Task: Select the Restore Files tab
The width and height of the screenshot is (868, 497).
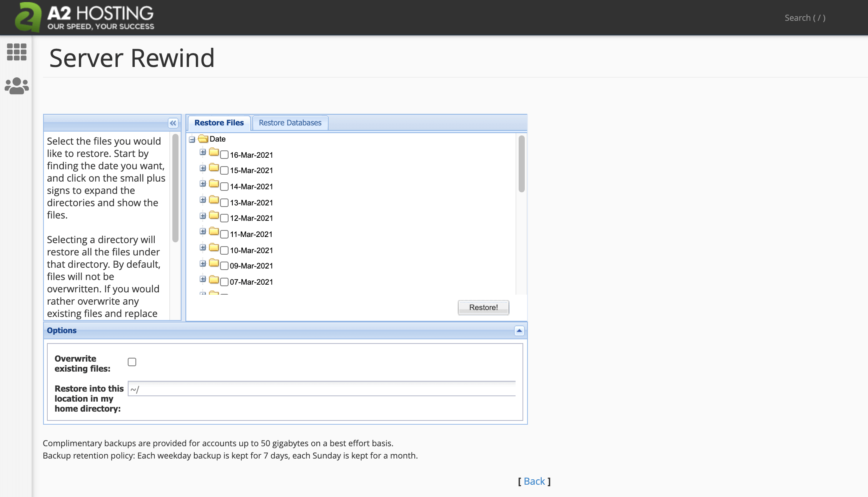Action: [x=219, y=123]
